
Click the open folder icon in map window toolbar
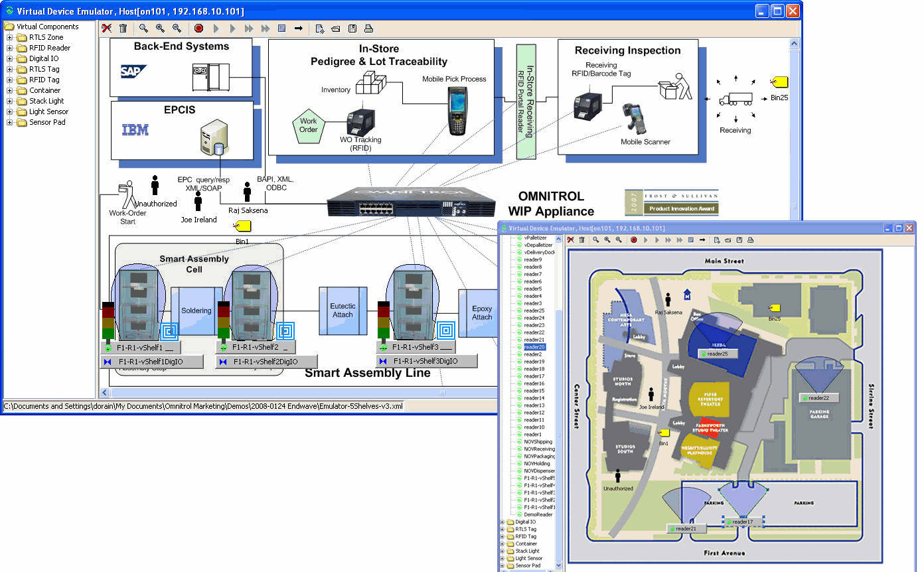(x=728, y=240)
